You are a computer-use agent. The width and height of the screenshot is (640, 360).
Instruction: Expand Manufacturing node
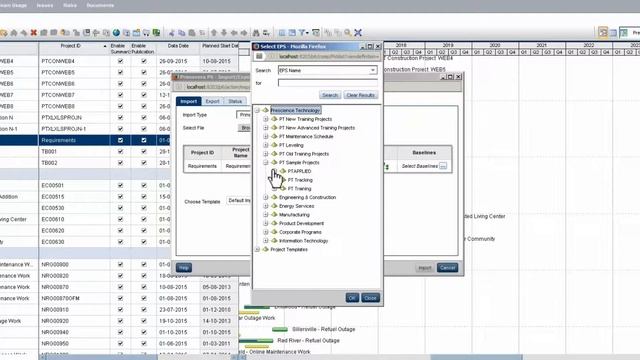pyautogui.click(x=266, y=215)
